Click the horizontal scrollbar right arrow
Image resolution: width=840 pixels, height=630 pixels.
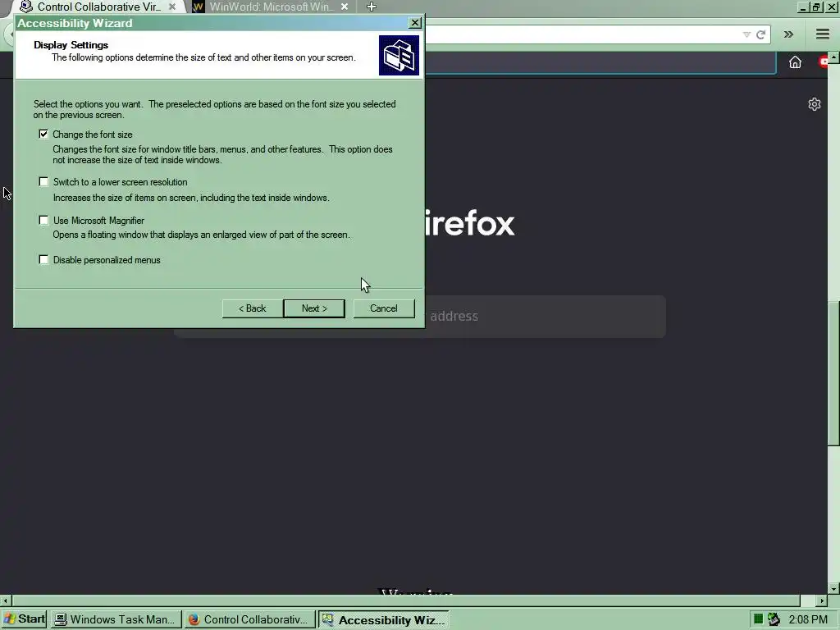point(822,600)
